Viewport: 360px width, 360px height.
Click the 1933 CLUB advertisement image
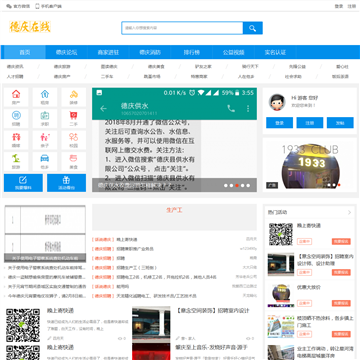click(x=310, y=166)
